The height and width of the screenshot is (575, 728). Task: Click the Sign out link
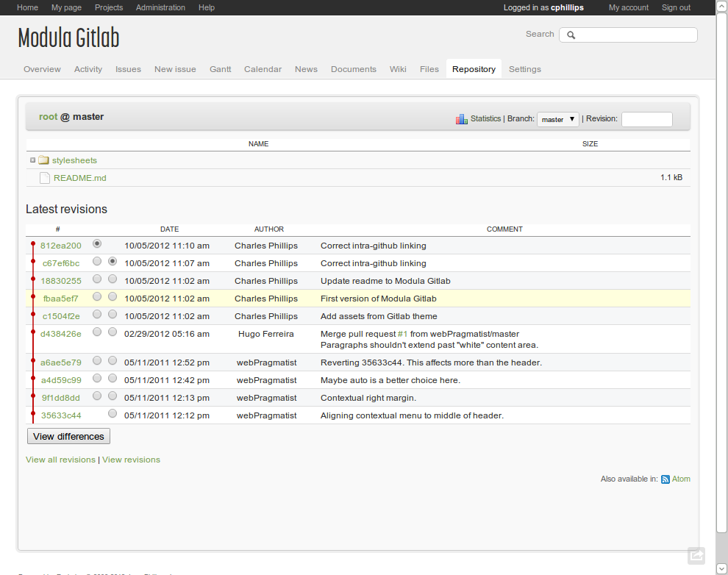point(676,7)
